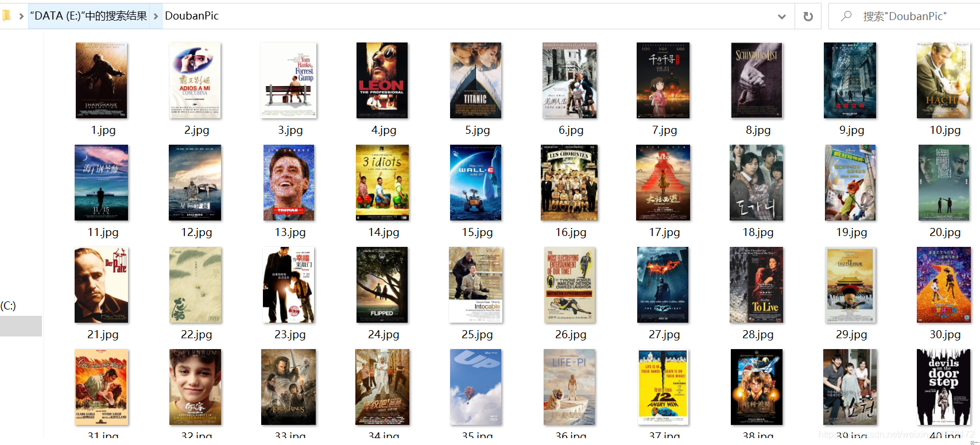
Task: Click the file name 2.jpg
Action: [x=196, y=130]
